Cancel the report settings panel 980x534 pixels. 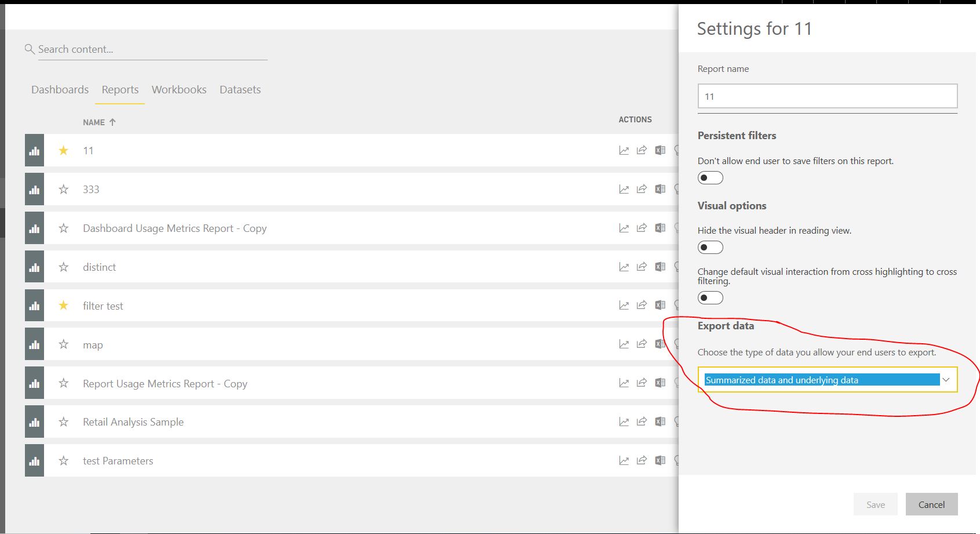(932, 504)
